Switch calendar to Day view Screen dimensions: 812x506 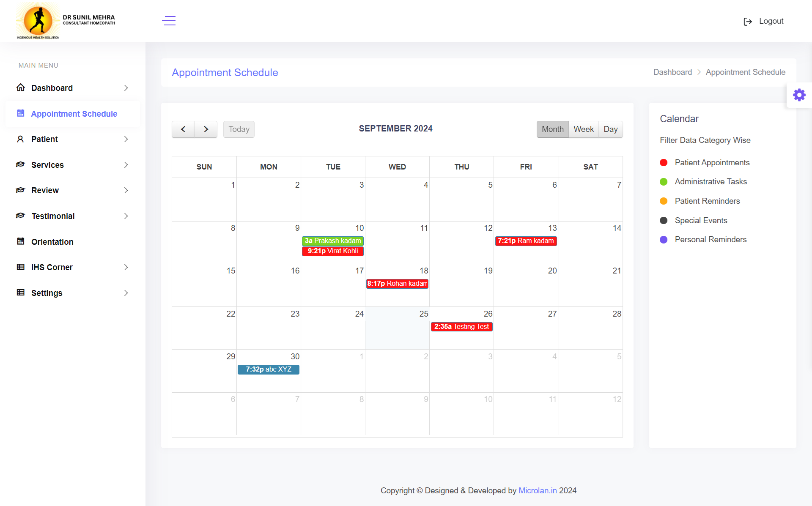click(610, 129)
